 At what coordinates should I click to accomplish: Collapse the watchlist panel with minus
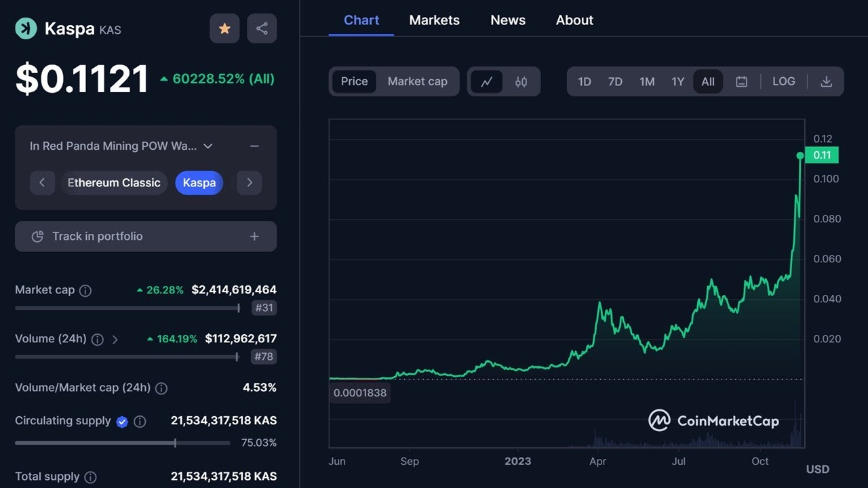point(254,146)
